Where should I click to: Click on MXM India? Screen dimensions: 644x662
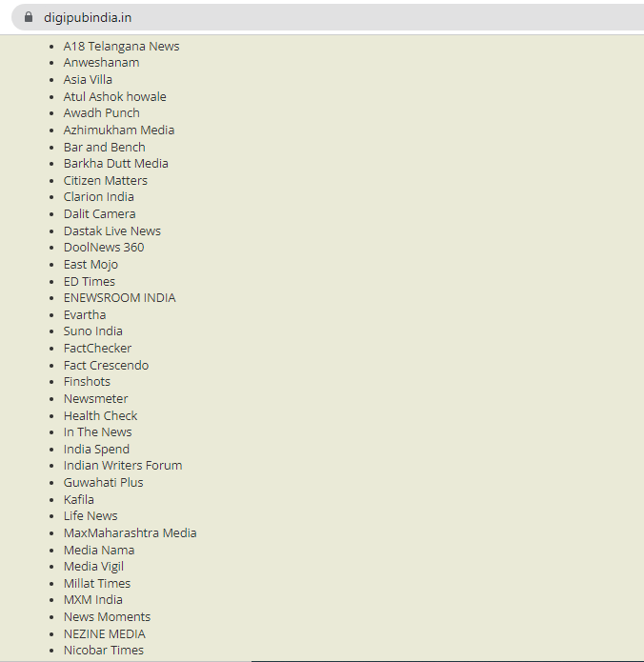pyautogui.click(x=93, y=599)
